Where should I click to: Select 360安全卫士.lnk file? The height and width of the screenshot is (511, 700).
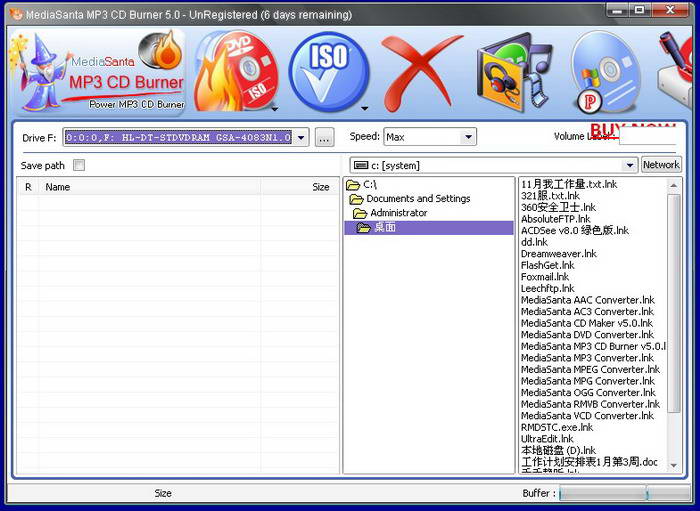point(558,208)
